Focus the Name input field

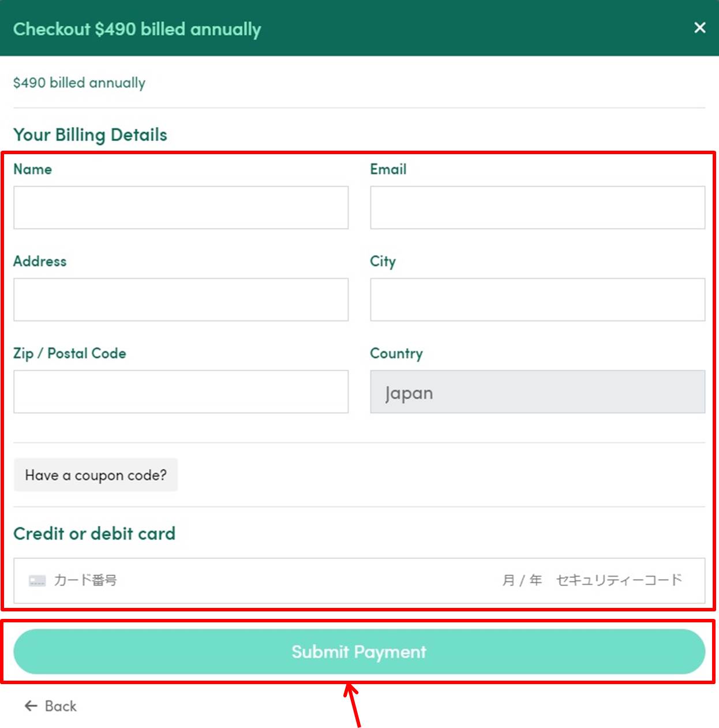[181, 207]
